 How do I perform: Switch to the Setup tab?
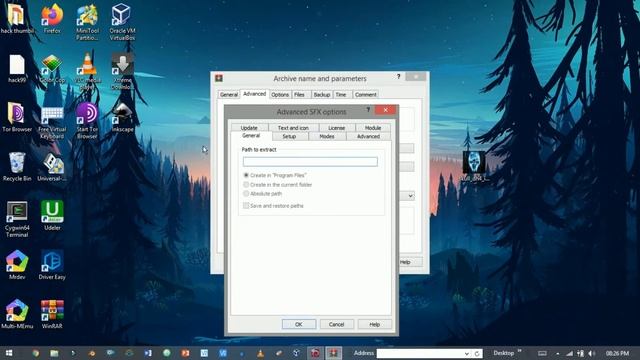click(289, 136)
